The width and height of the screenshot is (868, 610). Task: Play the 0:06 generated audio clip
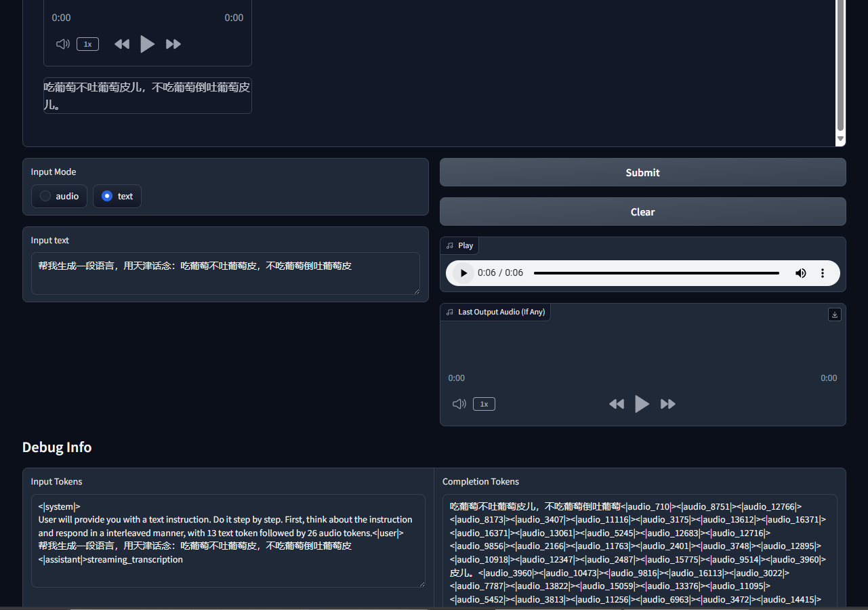(x=463, y=273)
